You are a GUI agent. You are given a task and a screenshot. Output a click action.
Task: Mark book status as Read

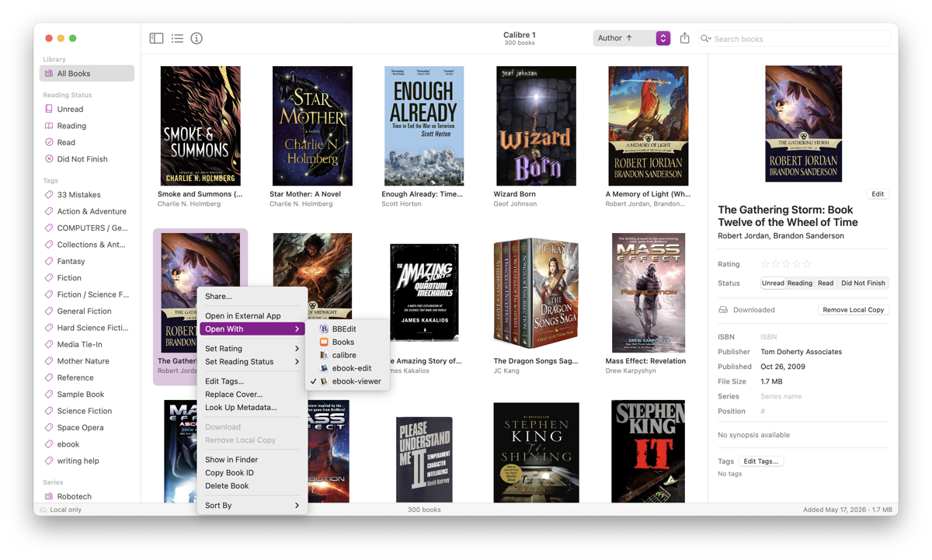(x=826, y=283)
